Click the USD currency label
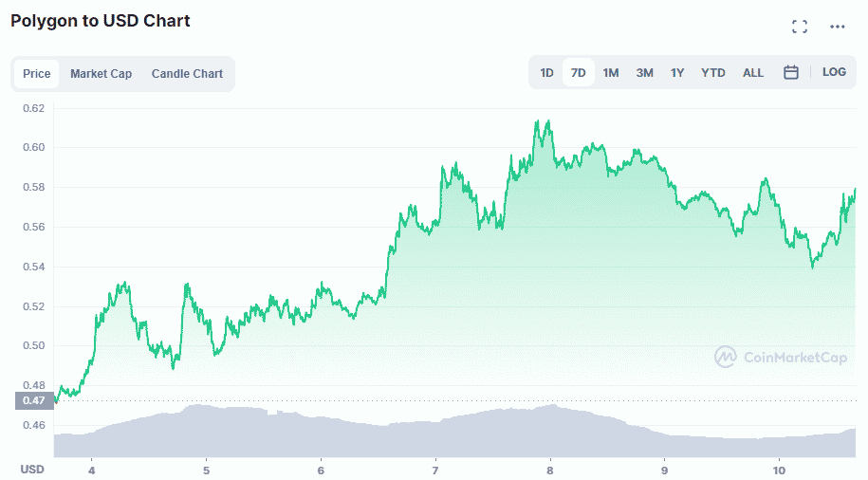Image resolution: width=868 pixels, height=480 pixels. (x=32, y=470)
